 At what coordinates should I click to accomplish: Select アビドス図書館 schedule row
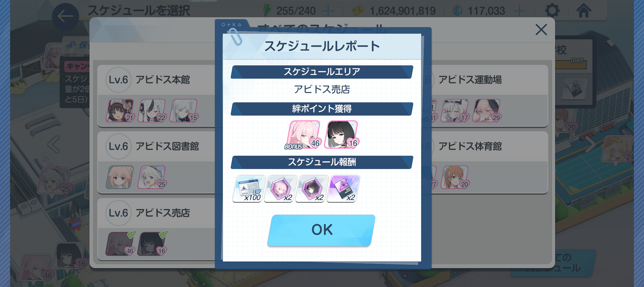(157, 162)
